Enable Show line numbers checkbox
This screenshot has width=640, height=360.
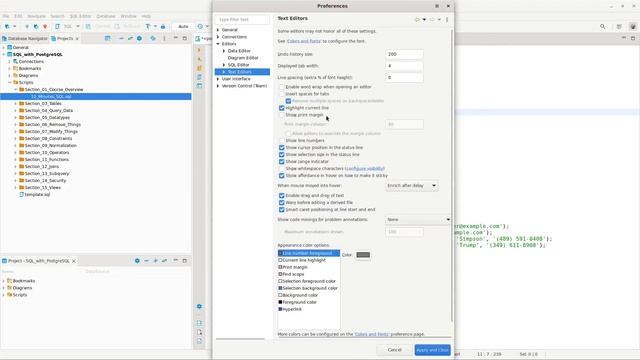(x=282, y=140)
